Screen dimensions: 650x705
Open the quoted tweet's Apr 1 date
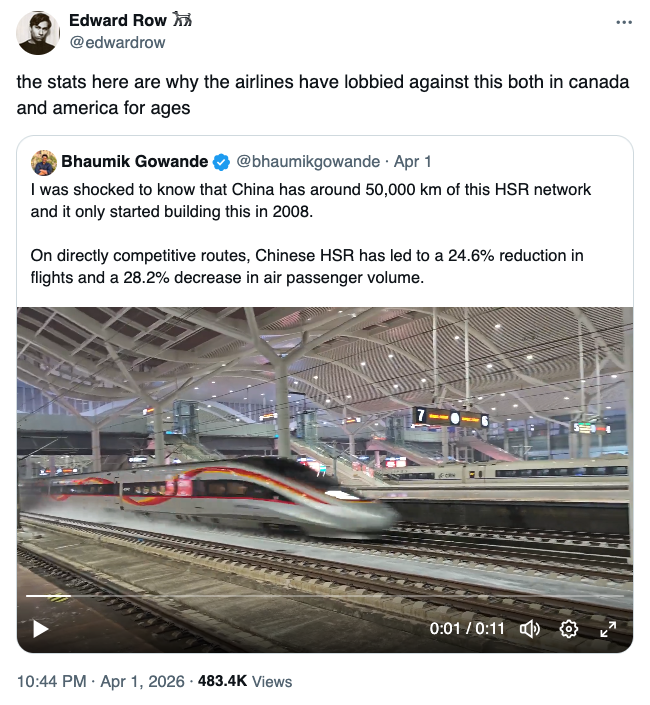pyautogui.click(x=414, y=162)
